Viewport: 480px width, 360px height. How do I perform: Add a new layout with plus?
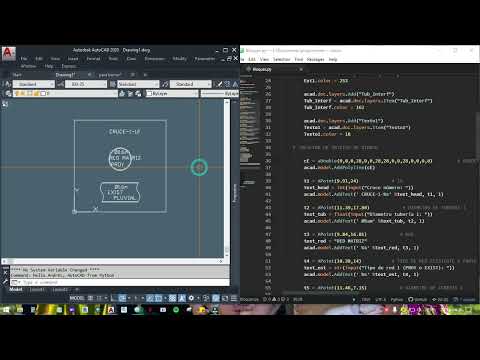77,289
